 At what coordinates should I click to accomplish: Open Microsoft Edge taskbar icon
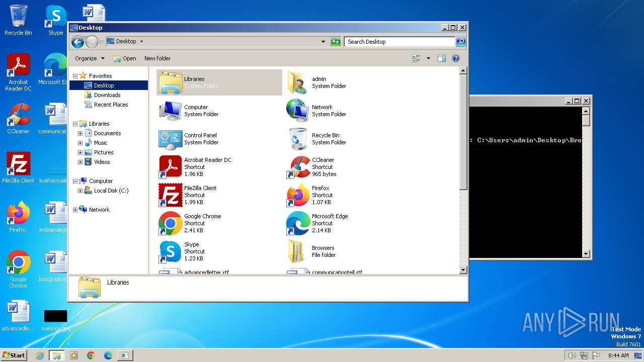tap(108, 355)
